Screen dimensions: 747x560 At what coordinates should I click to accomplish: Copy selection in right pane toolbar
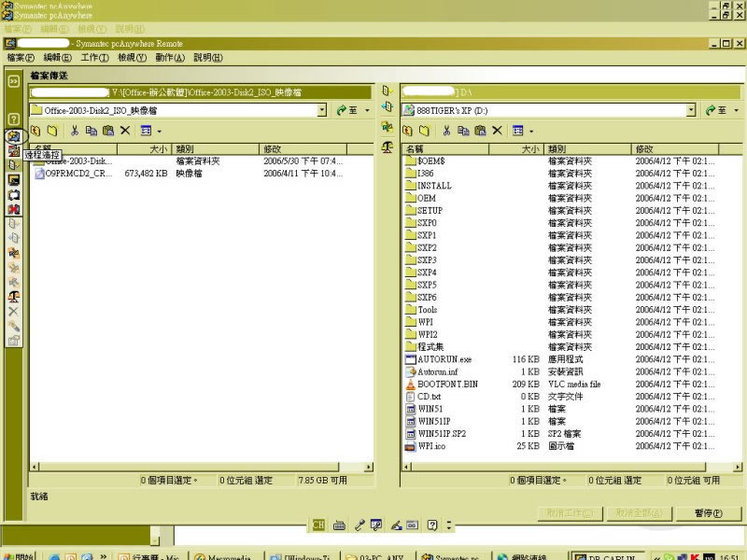[x=463, y=131]
